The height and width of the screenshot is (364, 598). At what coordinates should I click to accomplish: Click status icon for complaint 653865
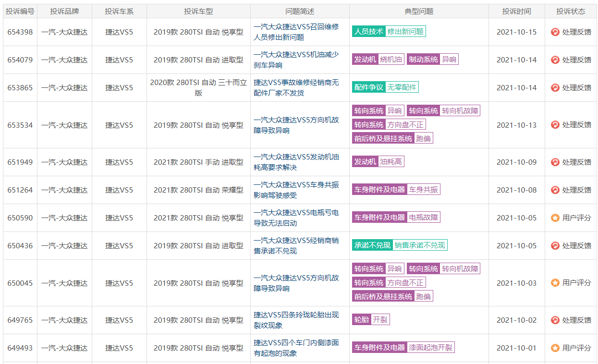coord(555,88)
